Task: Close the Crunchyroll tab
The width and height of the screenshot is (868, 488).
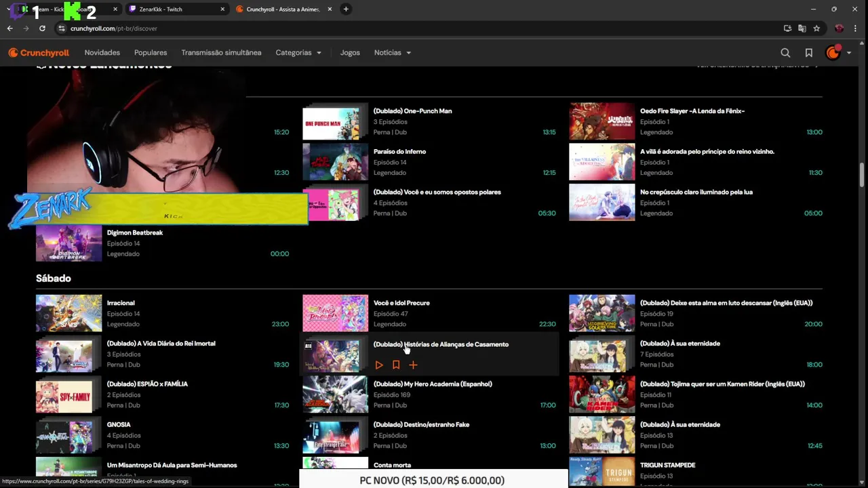Action: click(330, 9)
